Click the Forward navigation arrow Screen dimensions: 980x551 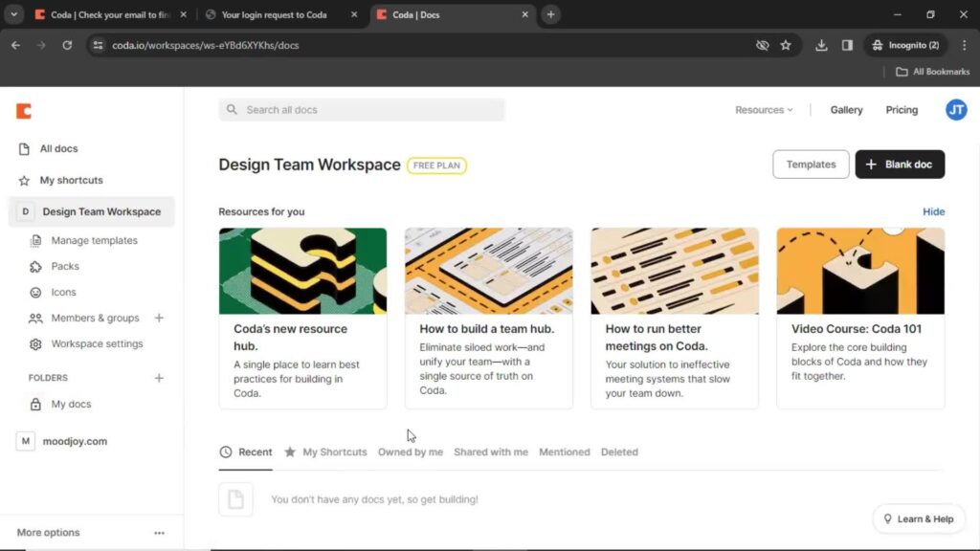pos(41,46)
